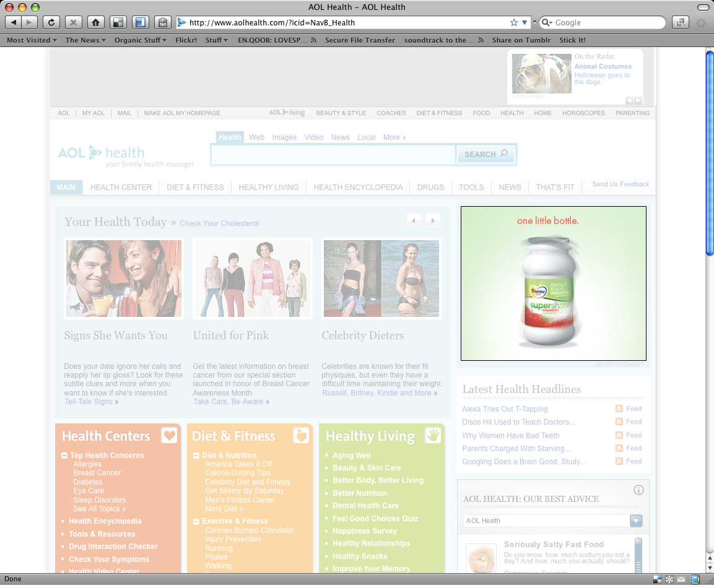Go back with the browser Back arrow
714x588 pixels.
(x=13, y=22)
